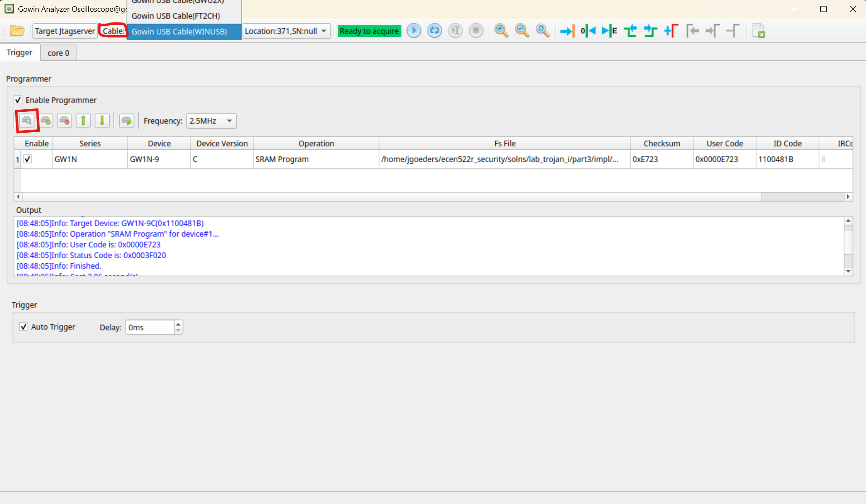
Task: Click the next marker gray icon
Action: (x=712, y=31)
